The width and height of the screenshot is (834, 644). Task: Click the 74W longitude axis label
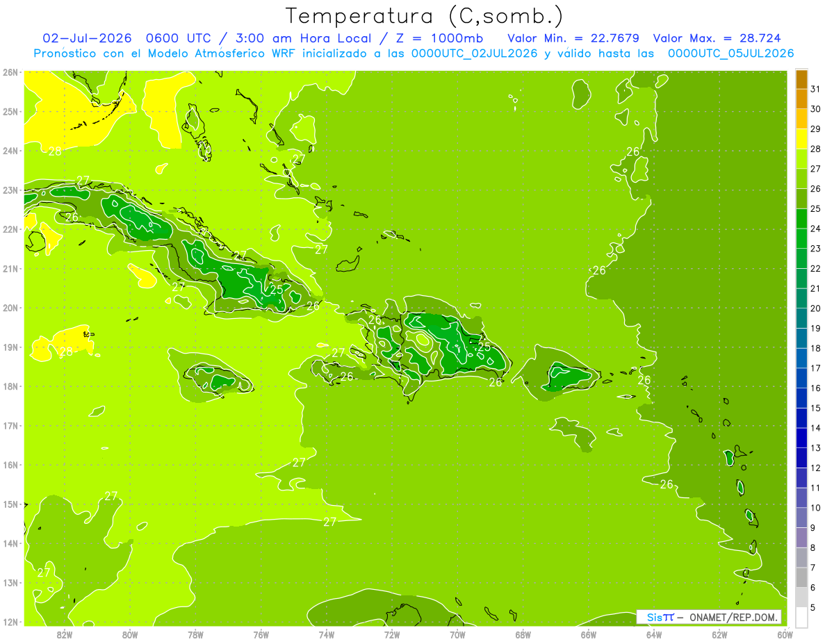327,635
